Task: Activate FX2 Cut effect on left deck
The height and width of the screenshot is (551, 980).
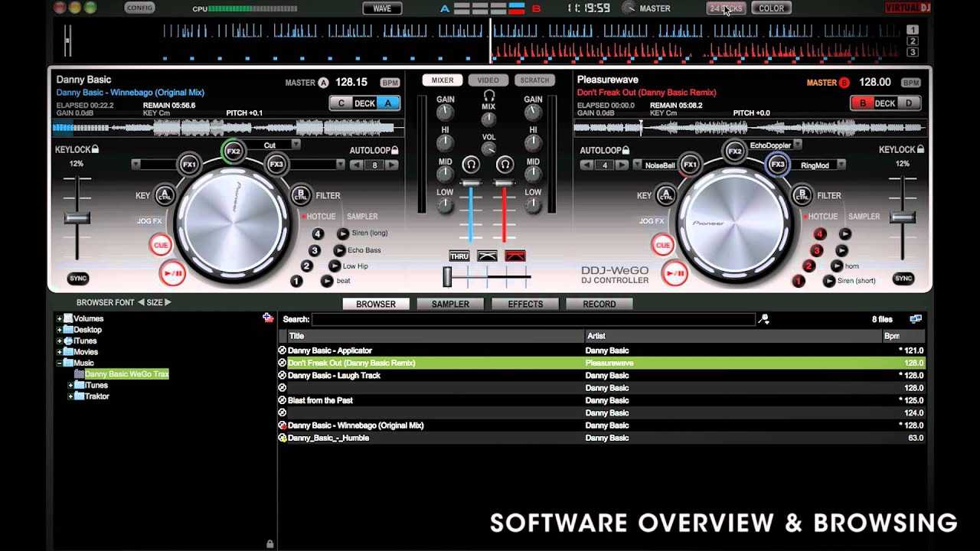Action: 234,151
